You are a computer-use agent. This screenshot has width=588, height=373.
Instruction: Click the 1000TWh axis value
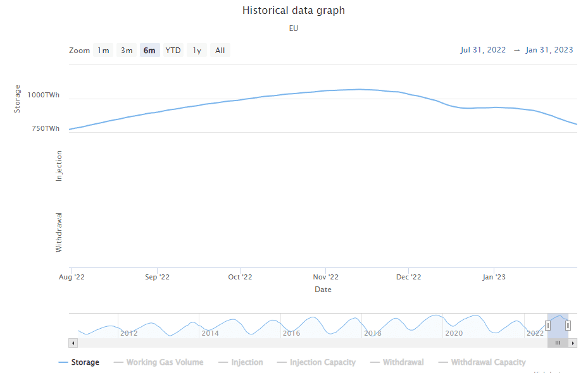pos(44,95)
